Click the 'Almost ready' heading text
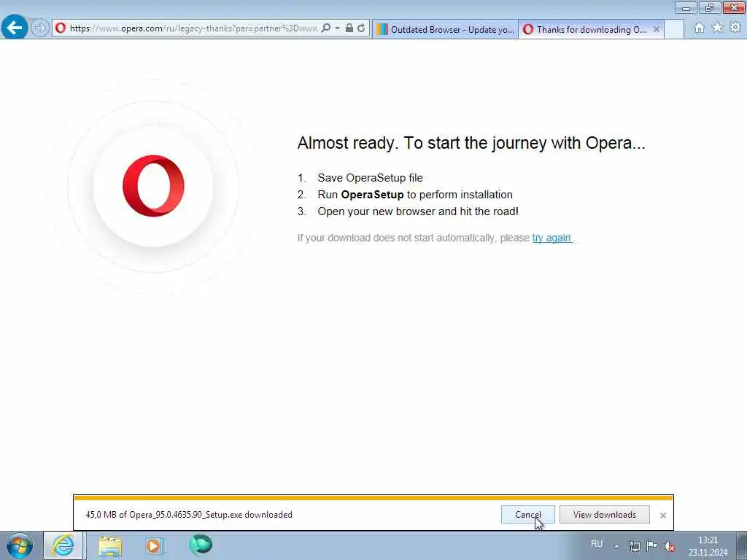Screen dimensions: 747x560 471,143
